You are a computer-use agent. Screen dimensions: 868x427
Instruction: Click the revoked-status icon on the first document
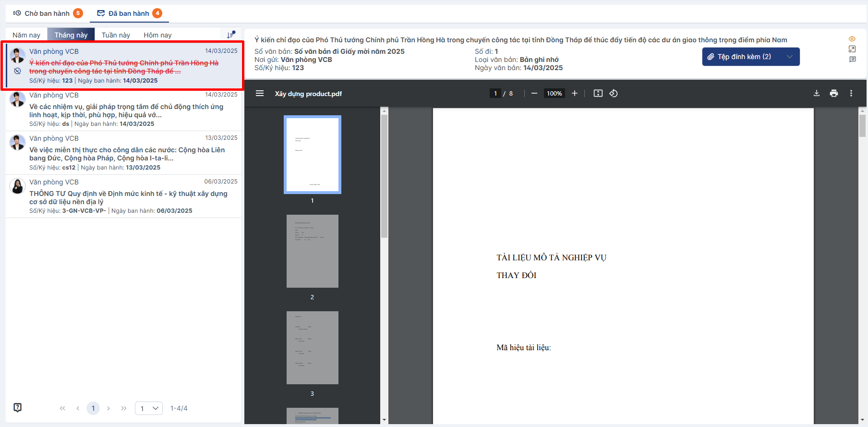tap(17, 71)
